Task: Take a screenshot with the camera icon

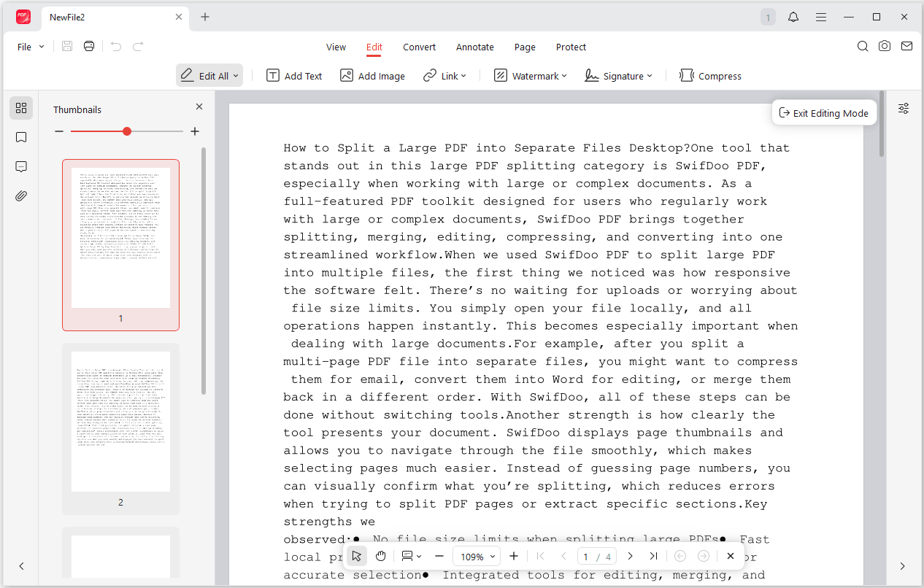Action: tap(885, 46)
